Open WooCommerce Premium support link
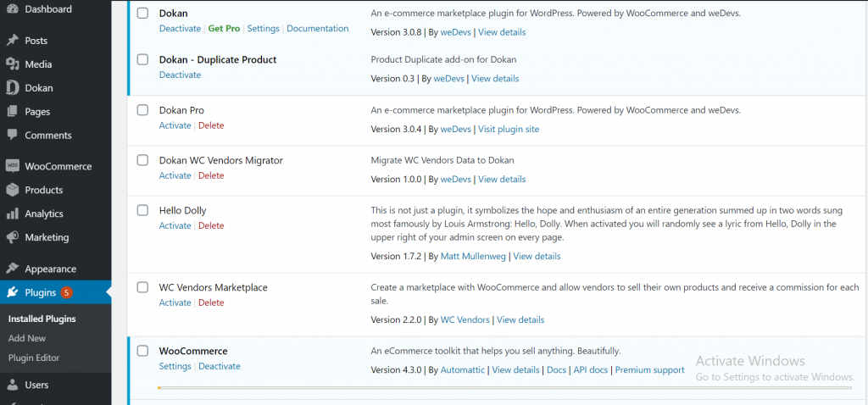 coord(650,369)
